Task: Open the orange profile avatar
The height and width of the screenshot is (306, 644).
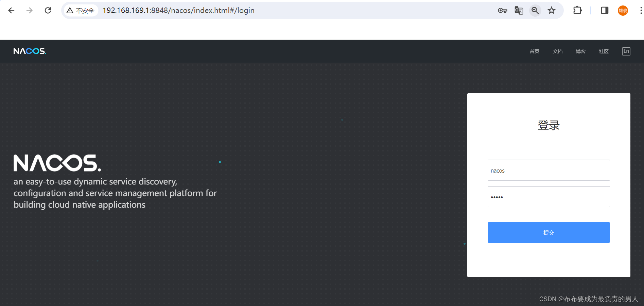Action: pyautogui.click(x=623, y=11)
